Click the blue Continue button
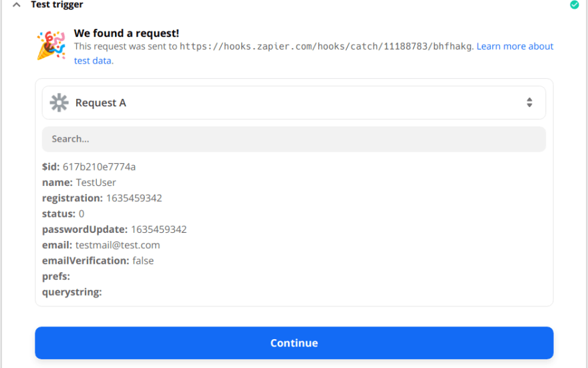Viewport: 588px width, 368px height. click(x=294, y=343)
